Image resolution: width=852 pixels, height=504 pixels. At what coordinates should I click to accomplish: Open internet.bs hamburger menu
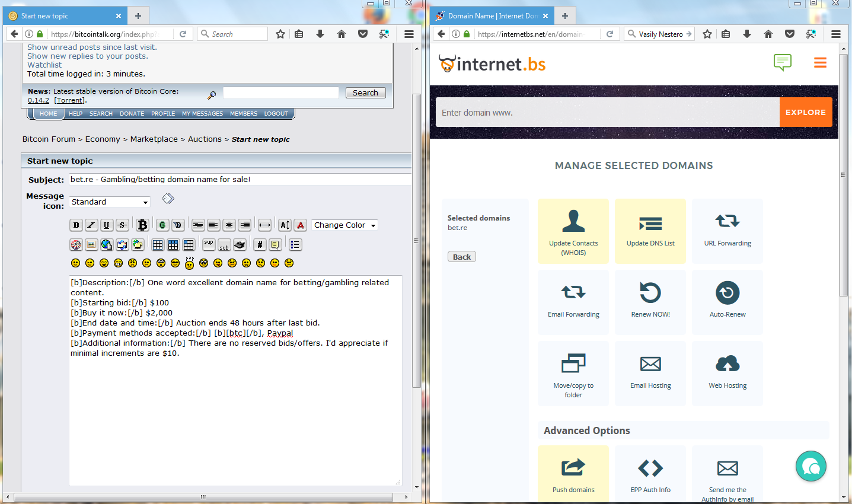click(x=820, y=62)
